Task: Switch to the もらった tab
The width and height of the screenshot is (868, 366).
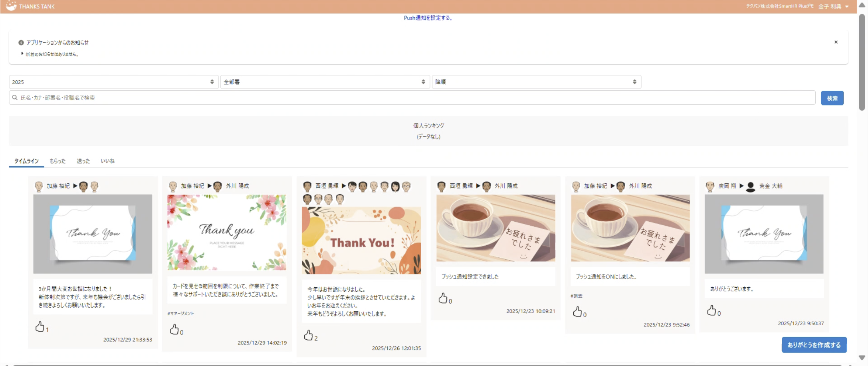Action: click(57, 161)
